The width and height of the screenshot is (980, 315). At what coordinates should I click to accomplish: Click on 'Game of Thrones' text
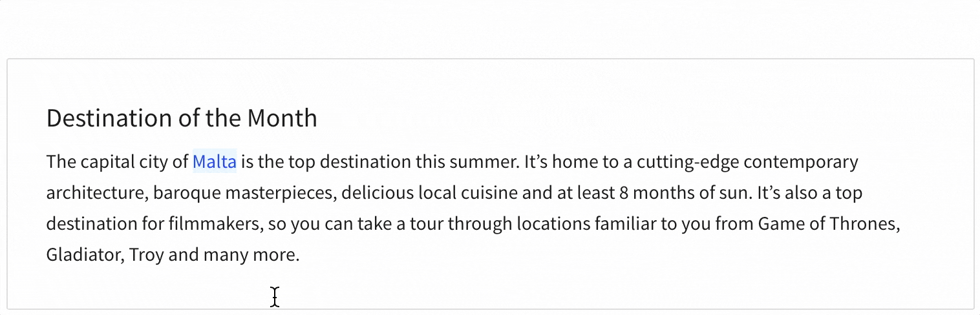(829, 224)
